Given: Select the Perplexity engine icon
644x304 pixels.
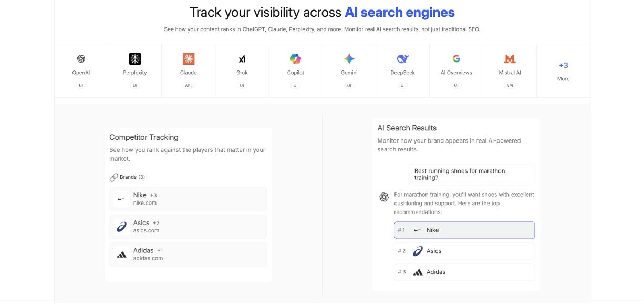Looking at the screenshot, I should pyautogui.click(x=135, y=59).
